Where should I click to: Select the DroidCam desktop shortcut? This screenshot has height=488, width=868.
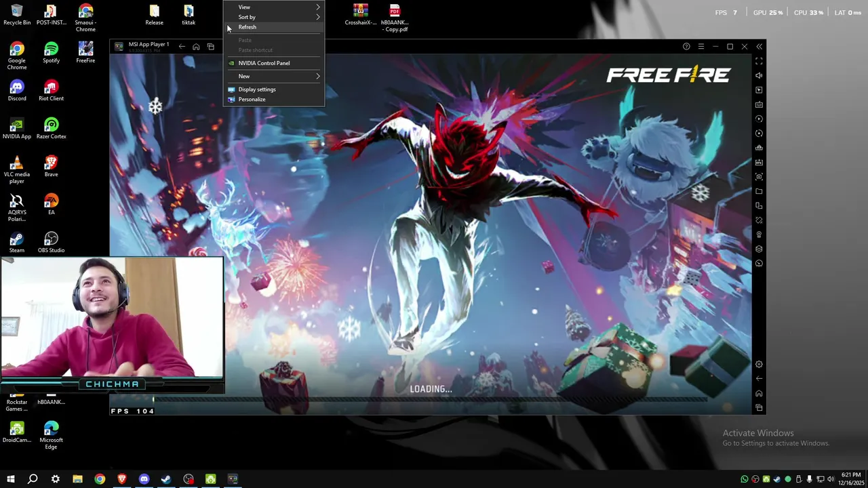(17, 432)
